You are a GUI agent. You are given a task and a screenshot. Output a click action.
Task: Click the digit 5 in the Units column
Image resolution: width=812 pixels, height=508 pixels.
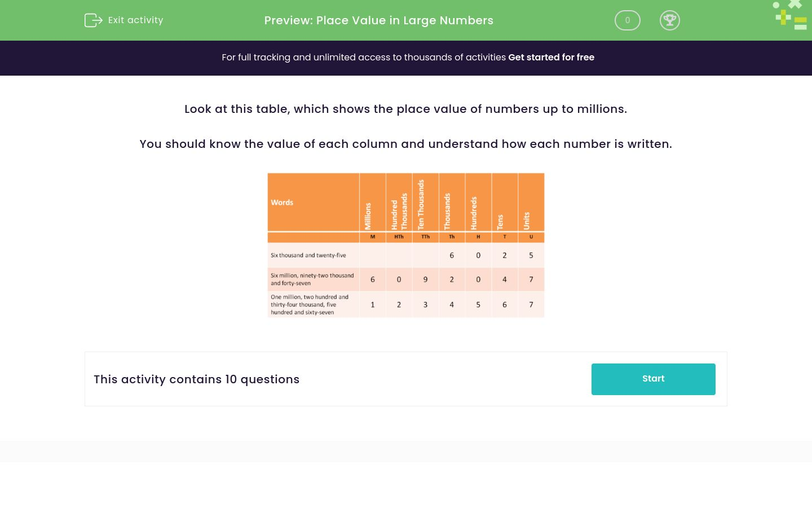coord(531,255)
